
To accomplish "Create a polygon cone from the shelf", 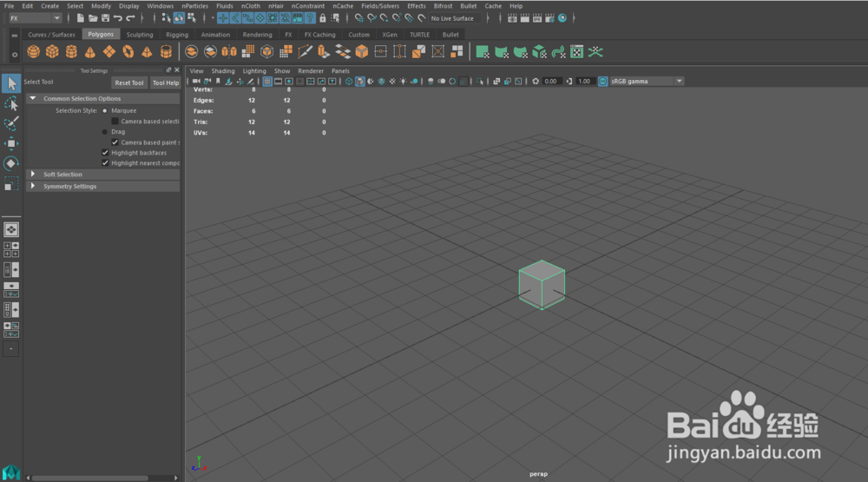I will click(x=89, y=52).
